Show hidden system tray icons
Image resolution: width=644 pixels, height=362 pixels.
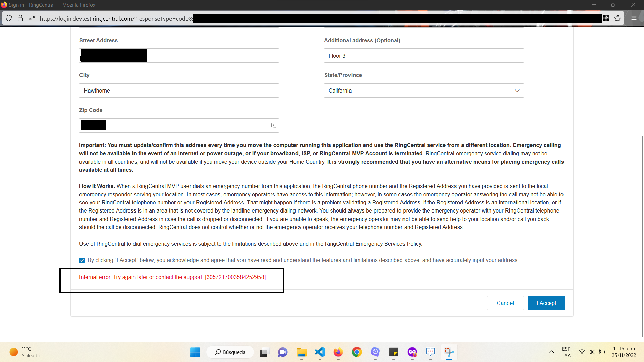pyautogui.click(x=551, y=352)
